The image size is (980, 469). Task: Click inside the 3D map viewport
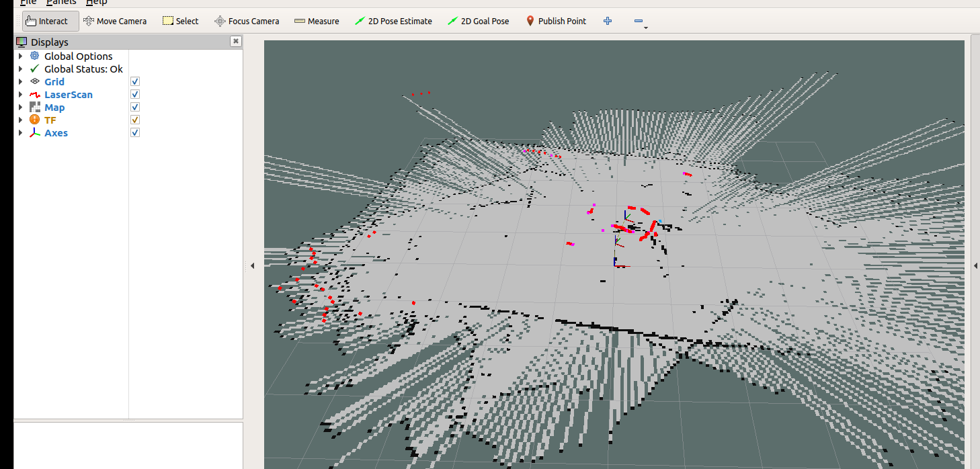[614, 255]
